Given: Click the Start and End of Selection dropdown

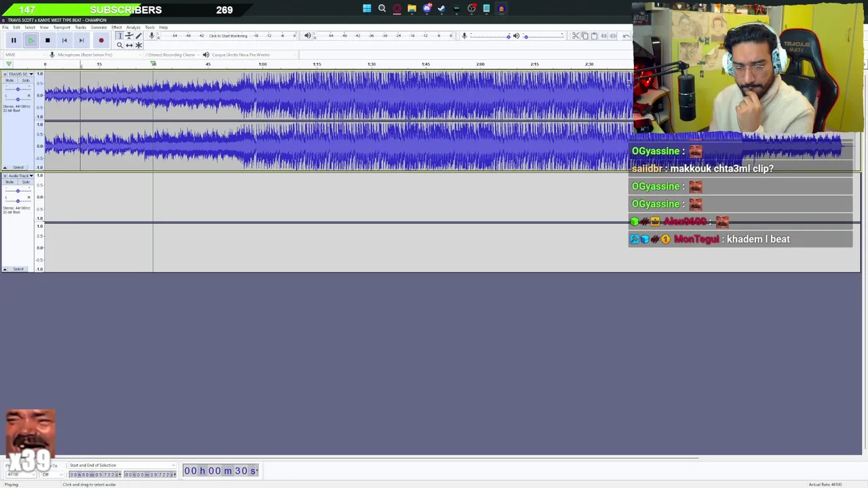Looking at the screenshot, I should [122, 465].
